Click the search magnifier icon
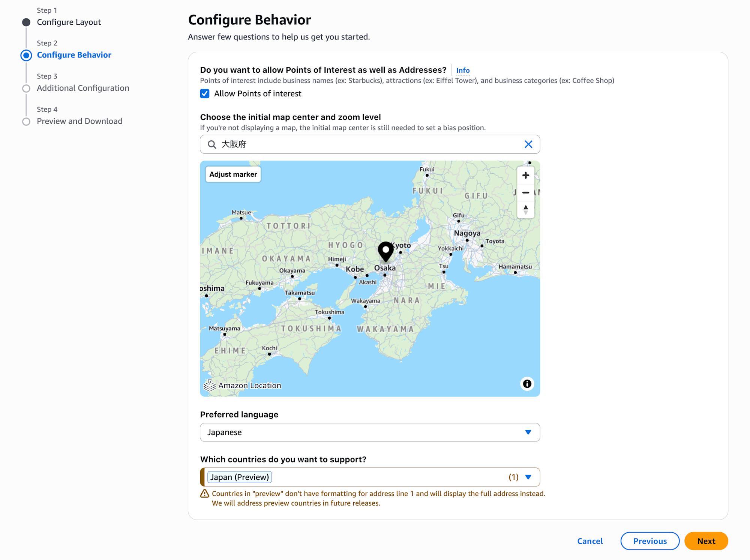The height and width of the screenshot is (560, 750). [212, 144]
